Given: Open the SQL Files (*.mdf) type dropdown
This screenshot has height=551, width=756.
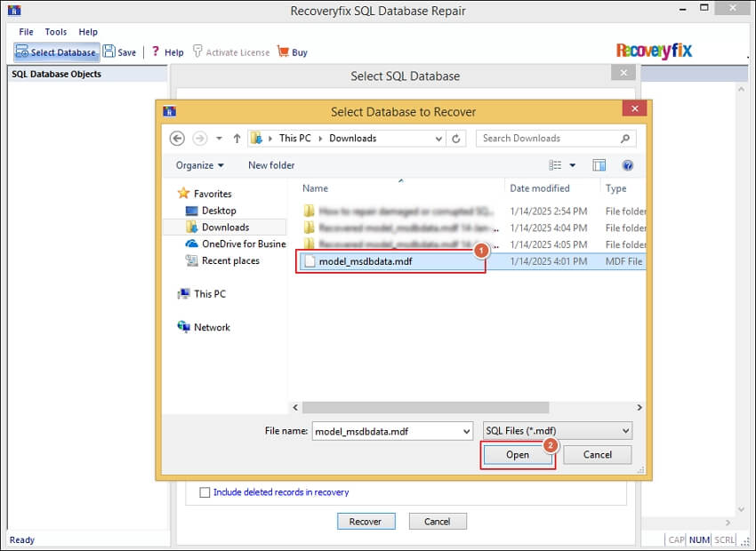Looking at the screenshot, I should tap(558, 431).
